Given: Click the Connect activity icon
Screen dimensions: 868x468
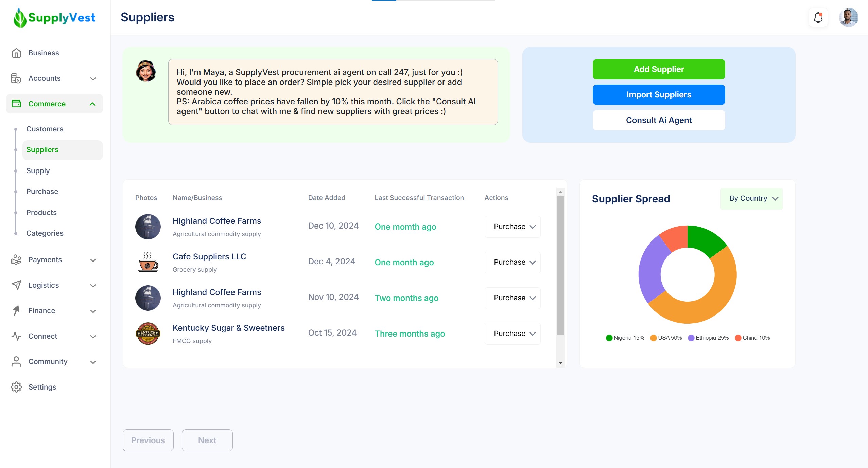Looking at the screenshot, I should coord(16,336).
